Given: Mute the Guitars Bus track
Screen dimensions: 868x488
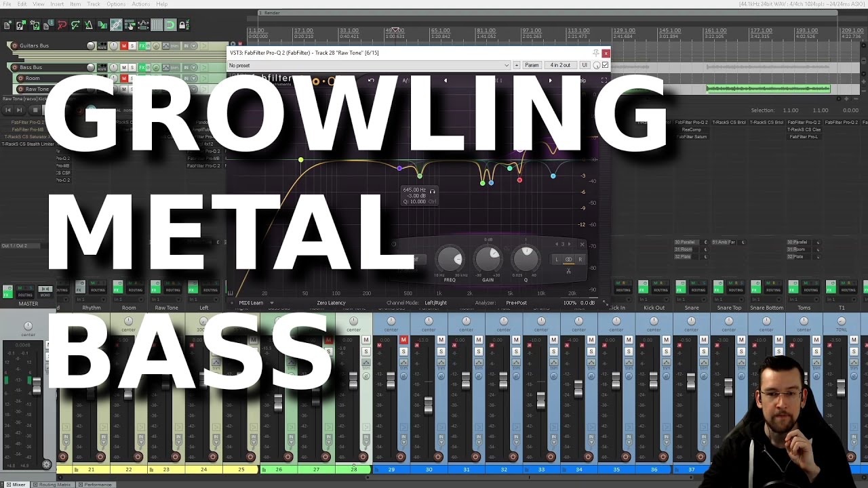Looking at the screenshot, I should click(x=124, y=46).
